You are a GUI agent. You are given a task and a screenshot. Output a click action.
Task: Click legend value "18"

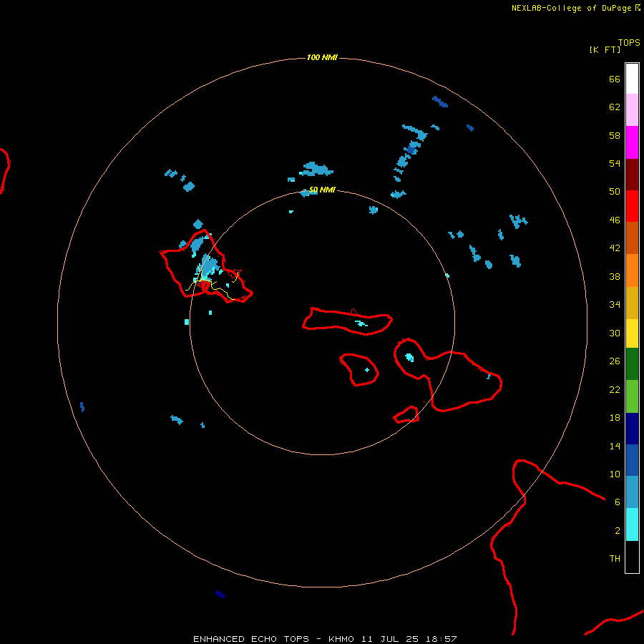pyautogui.click(x=615, y=418)
